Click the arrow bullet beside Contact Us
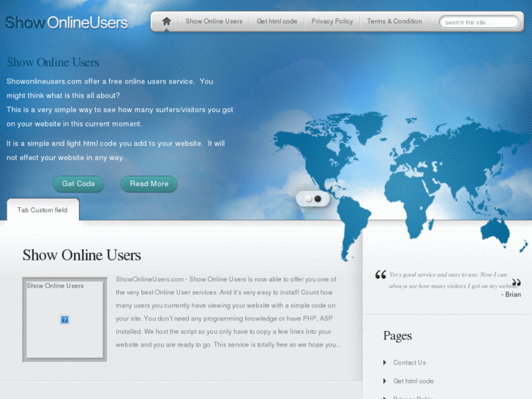 (384, 362)
